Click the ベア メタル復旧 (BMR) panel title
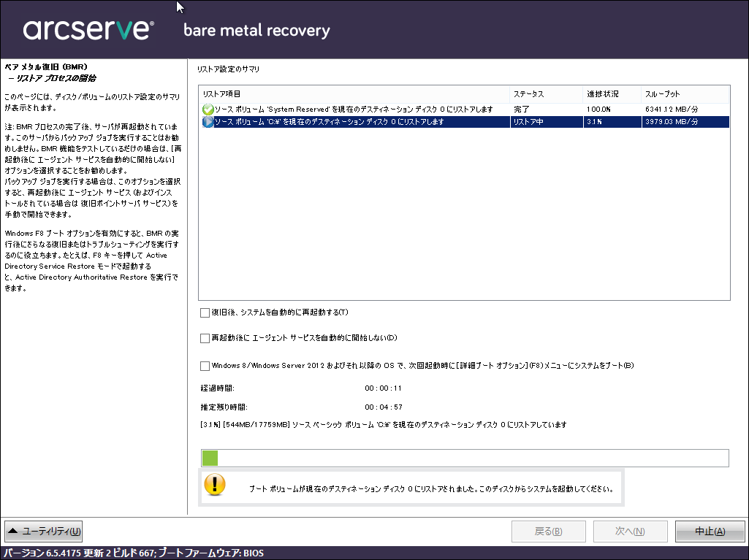Screen dimensions: 749x560 (46, 67)
